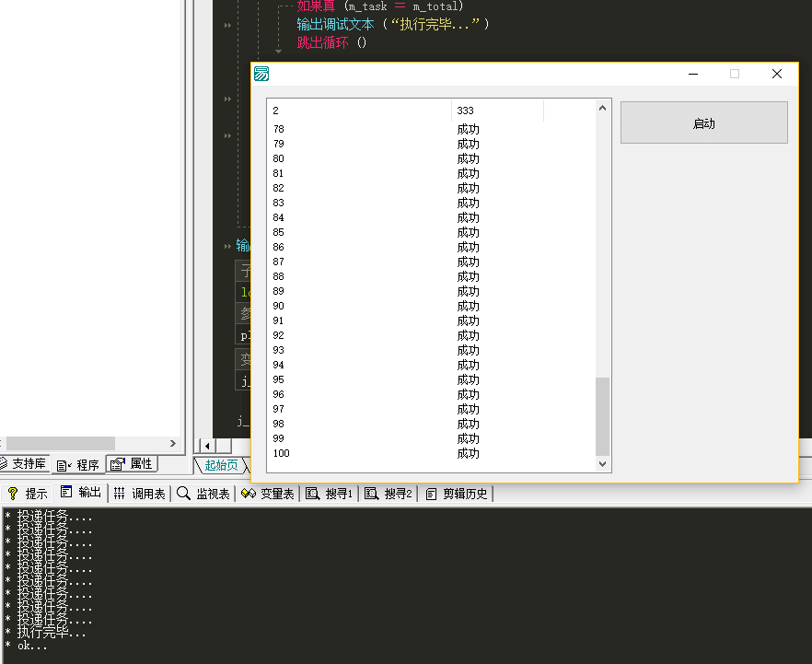Collapse the 如果真 code block arrow

coord(279,52)
